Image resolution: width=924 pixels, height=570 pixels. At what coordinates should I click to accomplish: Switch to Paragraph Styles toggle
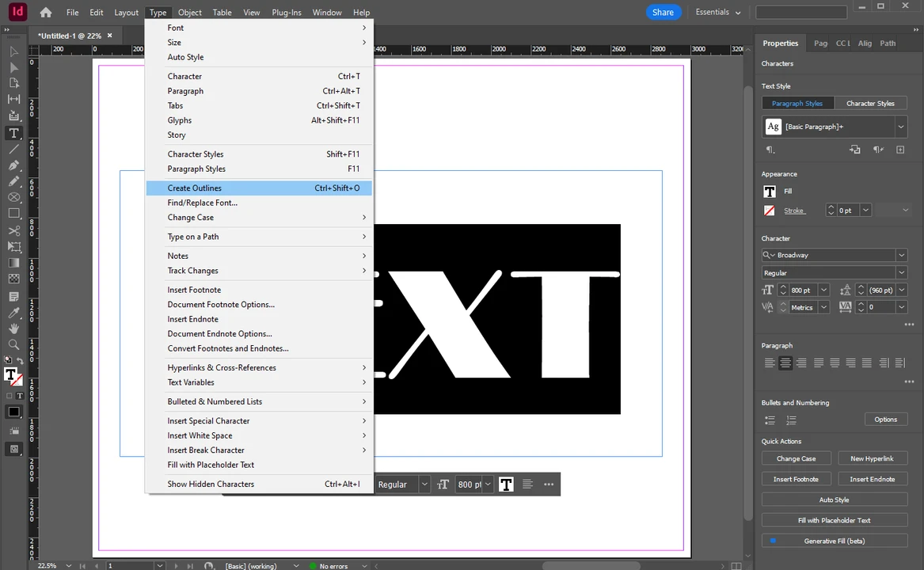coord(797,103)
